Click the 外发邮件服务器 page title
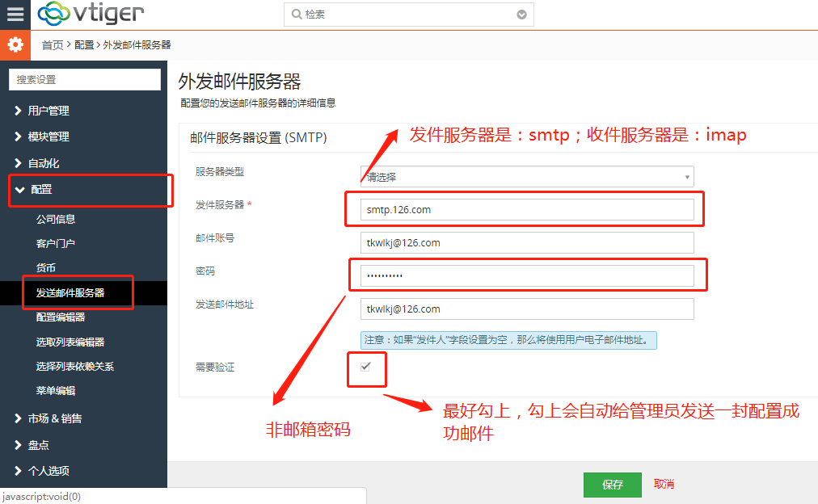 239,82
